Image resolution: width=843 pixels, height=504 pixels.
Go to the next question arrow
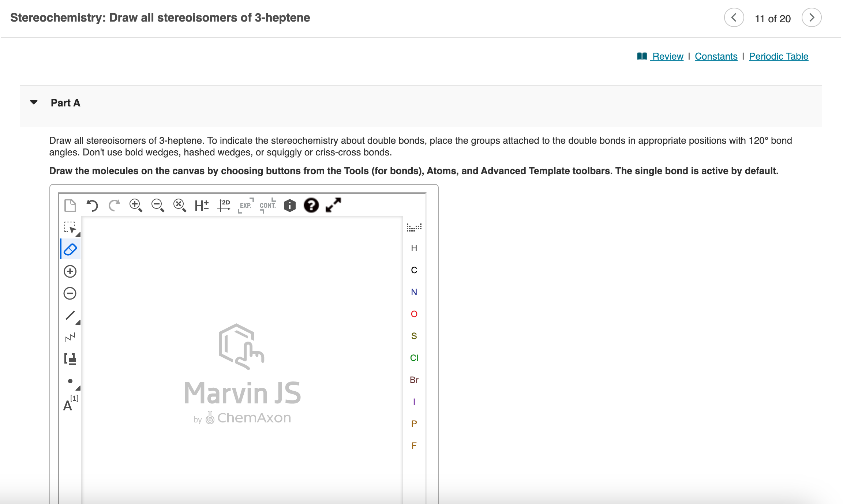tap(812, 18)
